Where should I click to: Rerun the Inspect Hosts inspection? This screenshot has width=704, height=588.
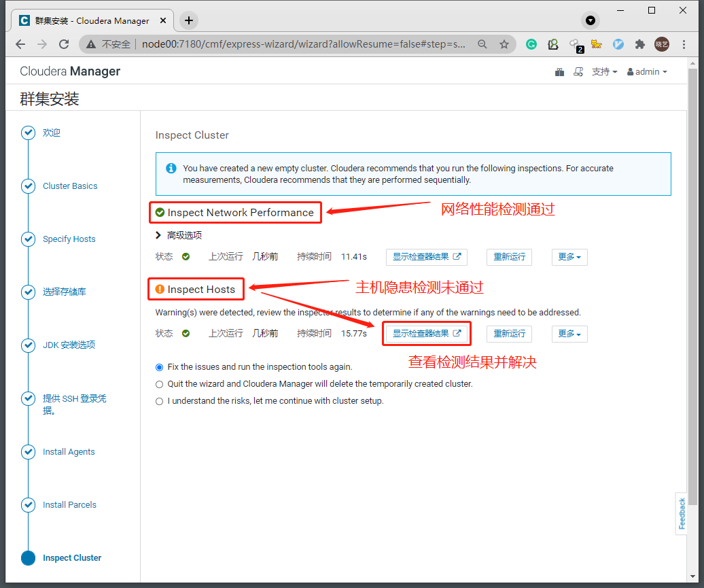509,334
